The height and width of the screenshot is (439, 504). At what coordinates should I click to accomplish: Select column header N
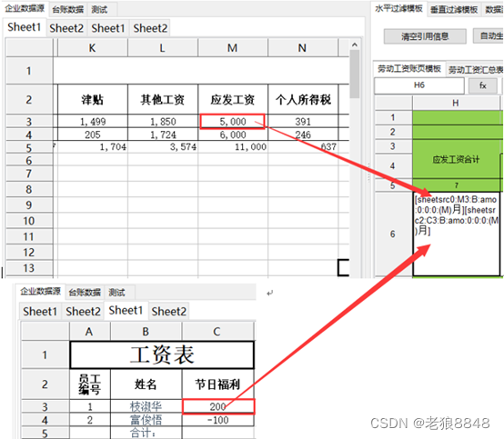pyautogui.click(x=303, y=48)
